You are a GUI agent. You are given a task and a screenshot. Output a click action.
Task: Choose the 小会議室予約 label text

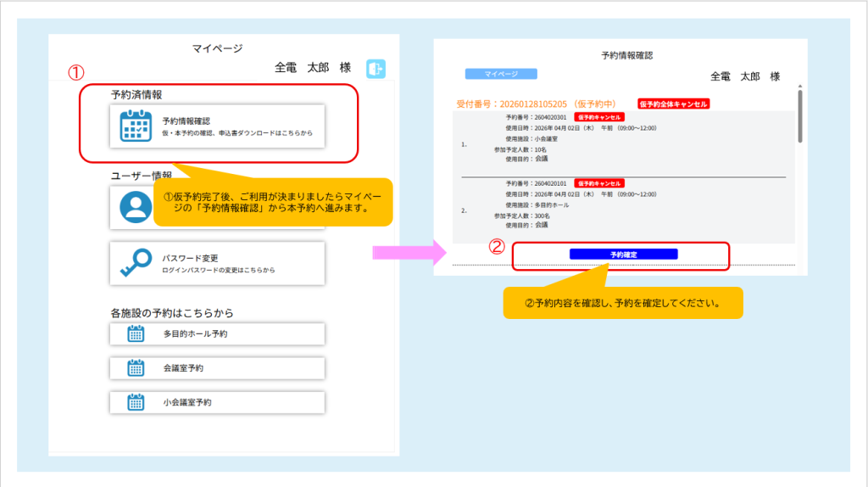click(x=187, y=402)
